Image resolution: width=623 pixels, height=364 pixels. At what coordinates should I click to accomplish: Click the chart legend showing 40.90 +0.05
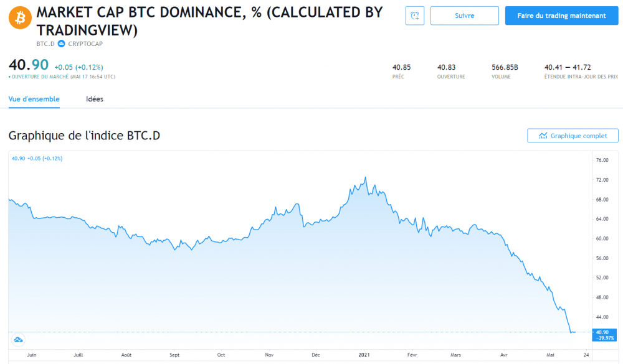pyautogui.click(x=37, y=158)
